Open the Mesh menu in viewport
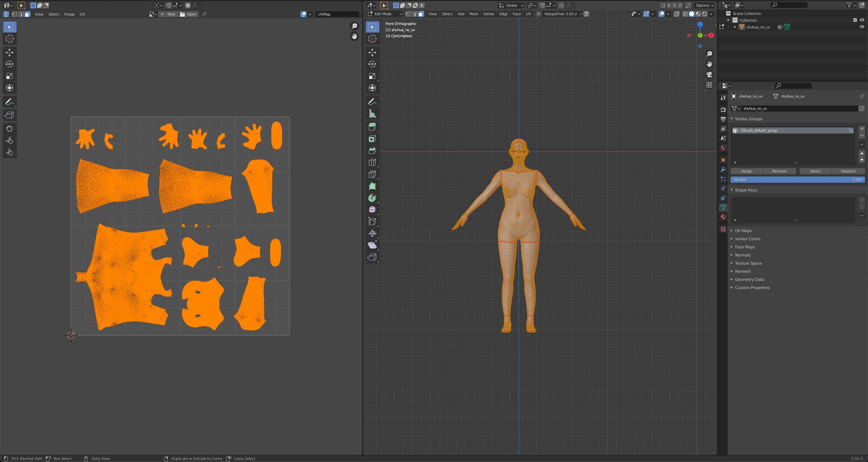Image resolution: width=868 pixels, height=462 pixels. point(473,14)
